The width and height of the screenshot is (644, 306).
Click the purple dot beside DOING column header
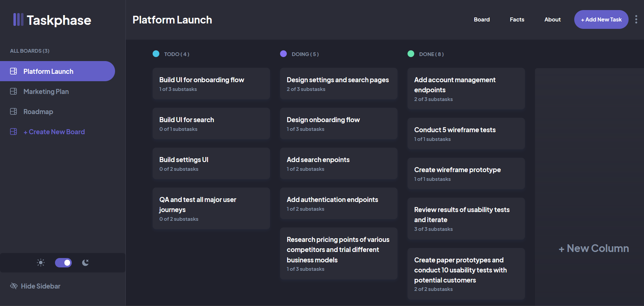pos(283,54)
